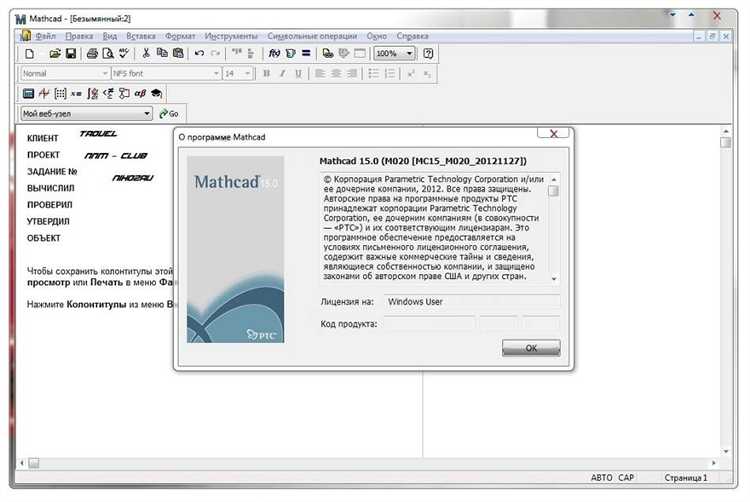Screen dimensions: 750x502
Task: Open the Graph toolbar palette
Action: (x=44, y=93)
